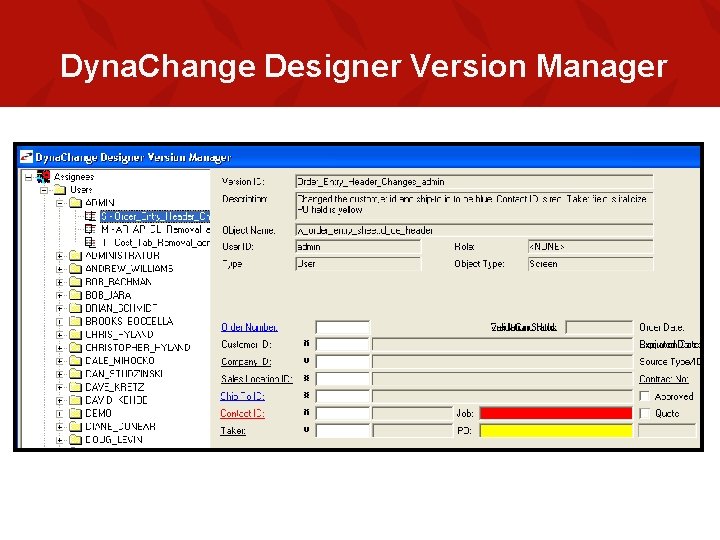Click the DALE_MIHOCKO folder icon
720x540 pixels.
75,360
